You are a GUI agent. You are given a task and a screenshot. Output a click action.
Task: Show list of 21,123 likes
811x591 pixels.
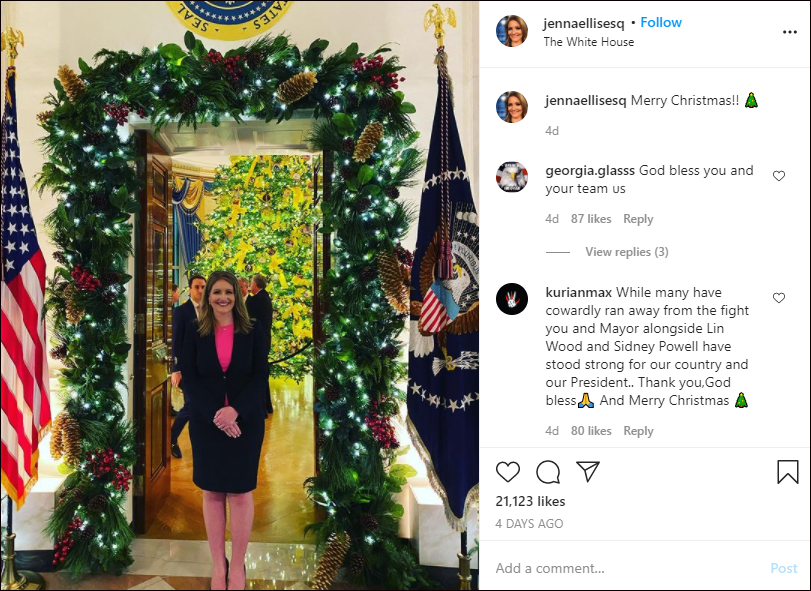(x=530, y=502)
